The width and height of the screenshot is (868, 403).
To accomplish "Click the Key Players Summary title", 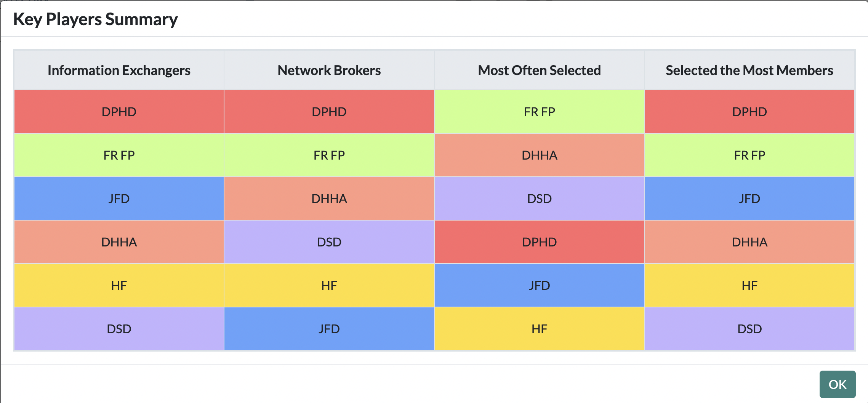I will 95,19.
